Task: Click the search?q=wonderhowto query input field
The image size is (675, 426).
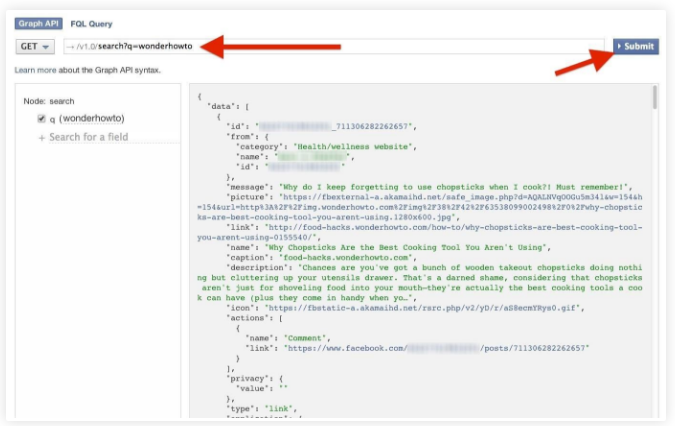Action: click(334, 46)
